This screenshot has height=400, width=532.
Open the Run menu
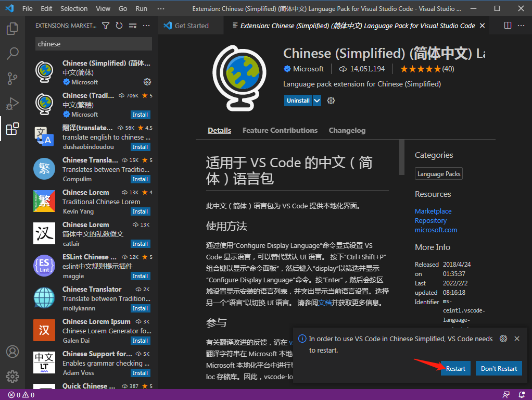pos(142,8)
